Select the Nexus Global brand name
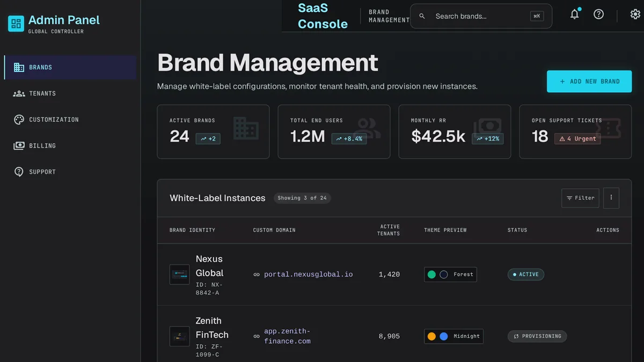Screen dimensions: 644x362 (209, 266)
